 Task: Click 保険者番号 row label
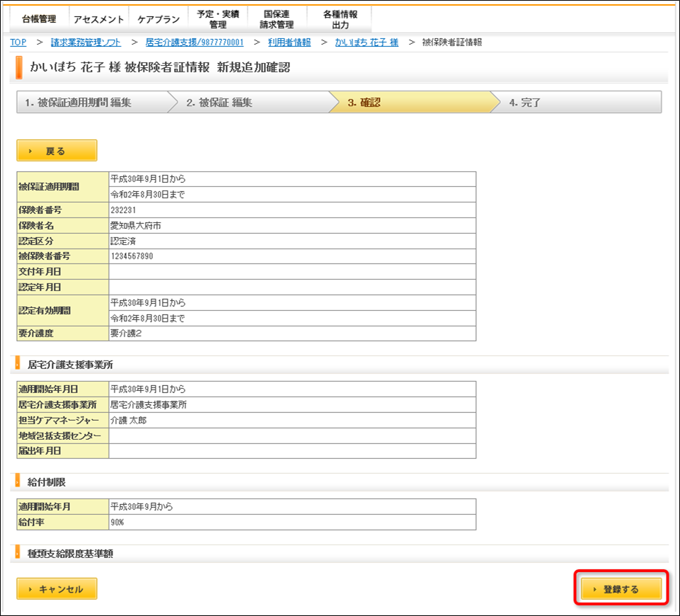coord(63,210)
